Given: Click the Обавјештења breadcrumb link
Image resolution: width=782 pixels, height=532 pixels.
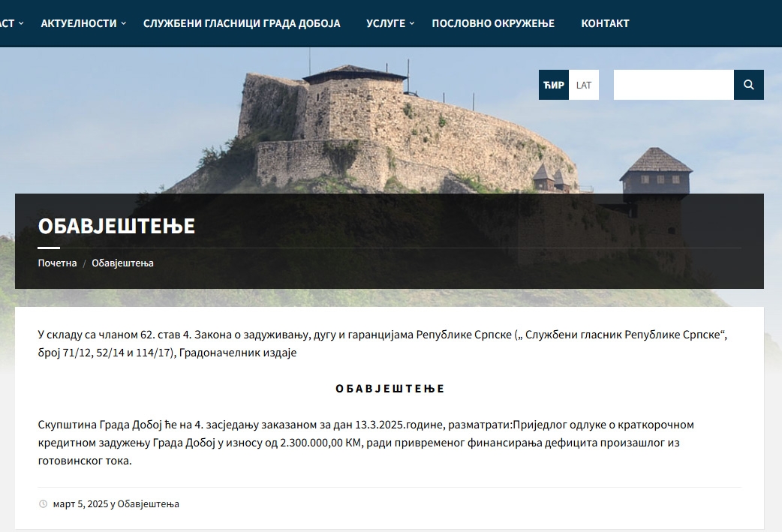Looking at the screenshot, I should (122, 263).
